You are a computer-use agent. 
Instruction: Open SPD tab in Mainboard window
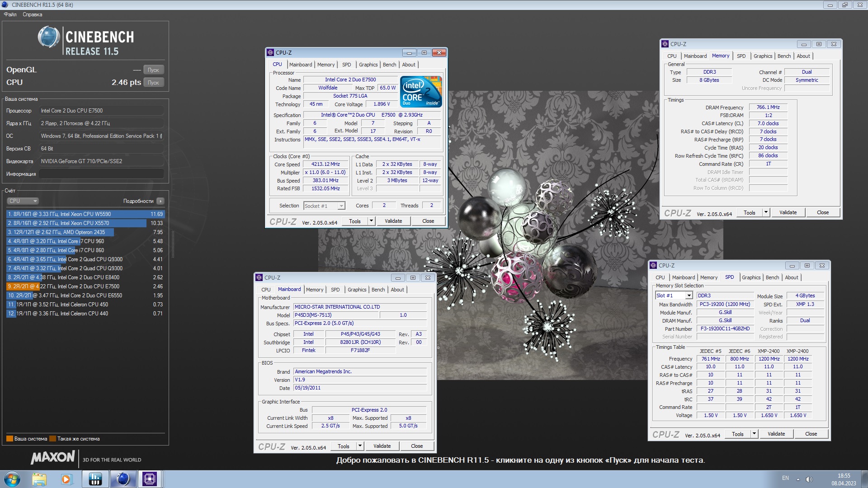pos(335,290)
